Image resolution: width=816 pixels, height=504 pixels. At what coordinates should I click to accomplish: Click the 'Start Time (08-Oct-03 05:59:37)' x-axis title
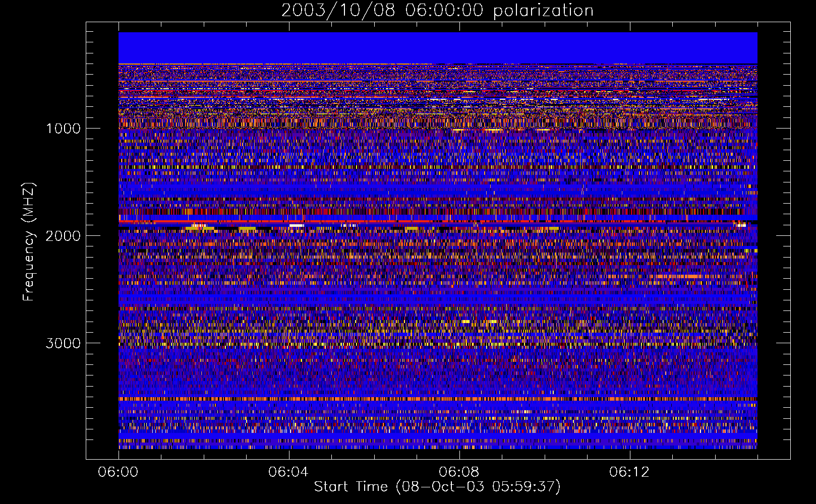point(437,487)
